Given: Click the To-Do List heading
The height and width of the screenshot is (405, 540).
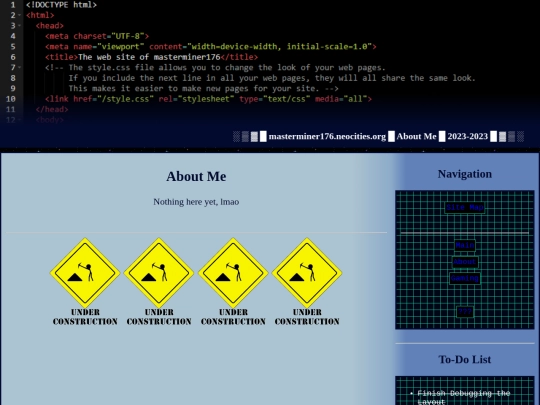Looking at the screenshot, I should pos(465,360).
